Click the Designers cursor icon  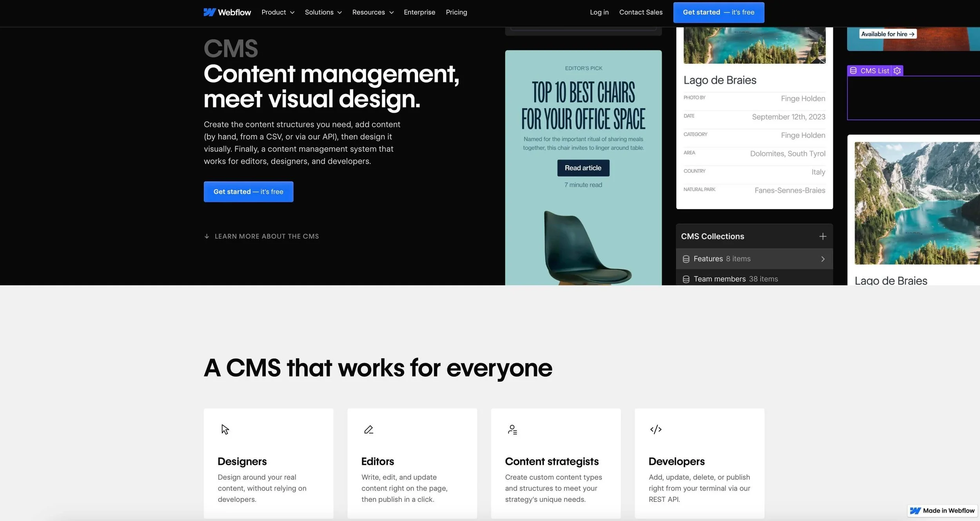coord(225,429)
